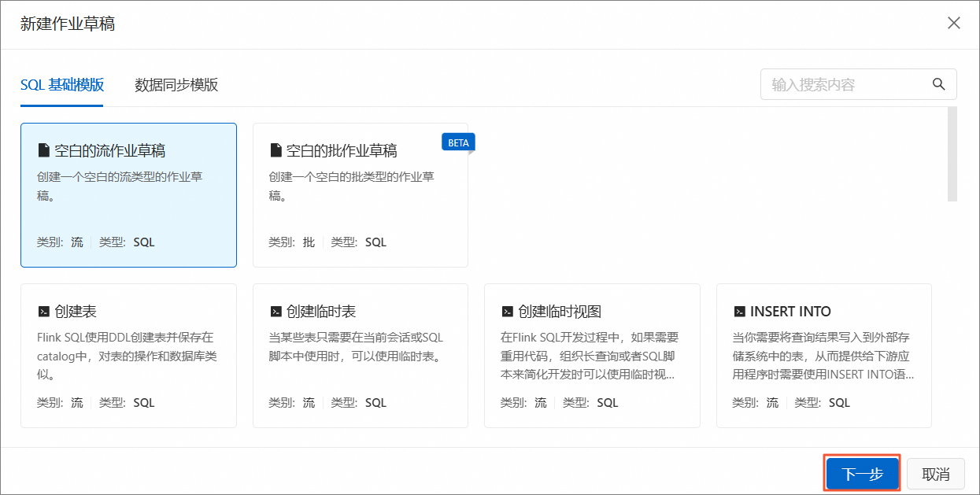Click the terminal icon beside 创建临时视图

[x=507, y=312]
